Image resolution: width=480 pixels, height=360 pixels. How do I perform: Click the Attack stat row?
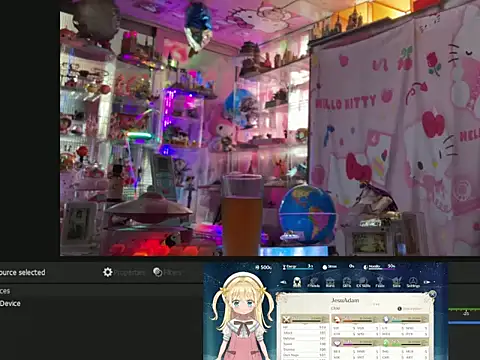[x=304, y=333]
